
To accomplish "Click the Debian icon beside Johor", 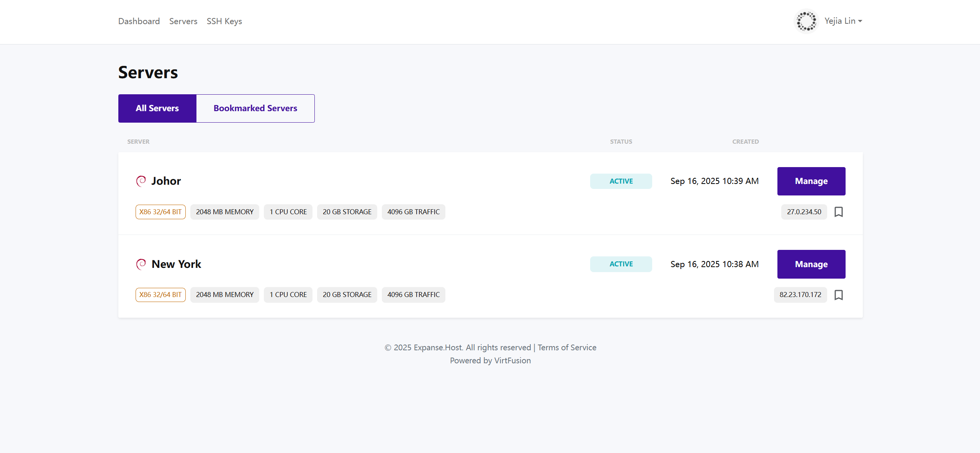I will coord(141,181).
